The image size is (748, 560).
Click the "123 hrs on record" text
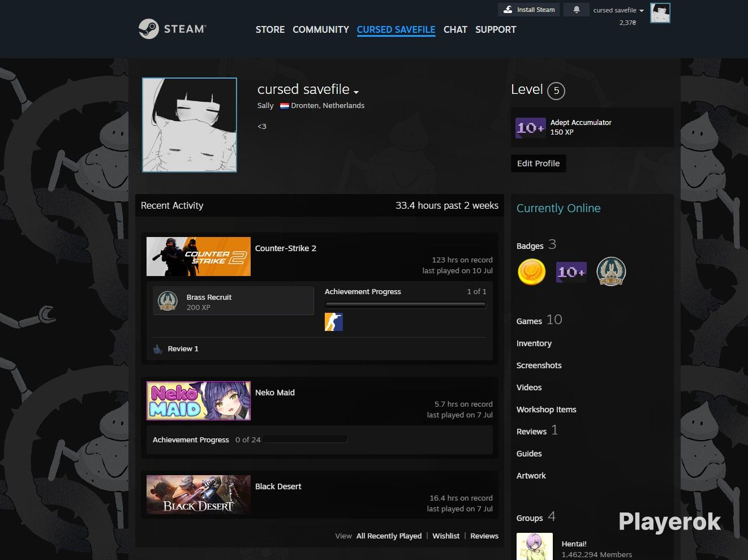462,260
